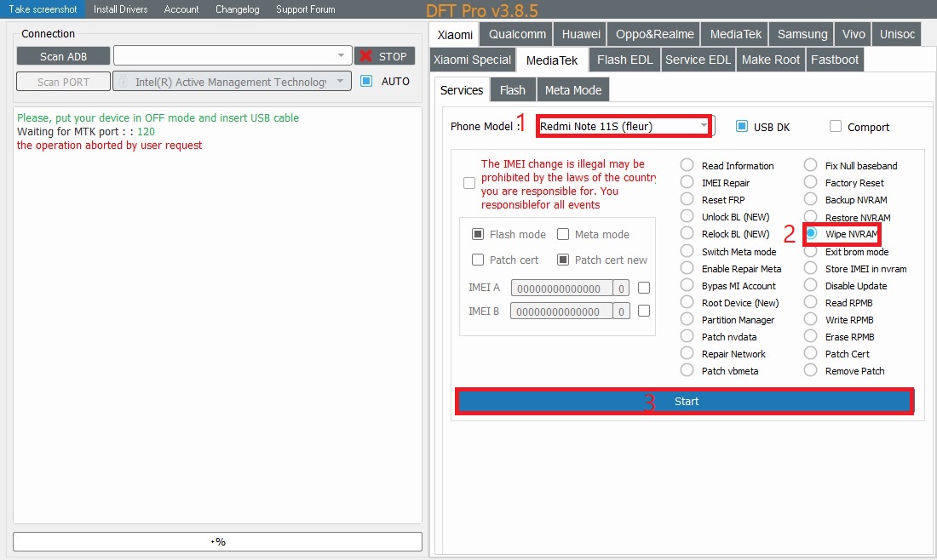The height and width of the screenshot is (560, 937).
Task: Switch to the Unisoc tab
Action: tap(896, 34)
